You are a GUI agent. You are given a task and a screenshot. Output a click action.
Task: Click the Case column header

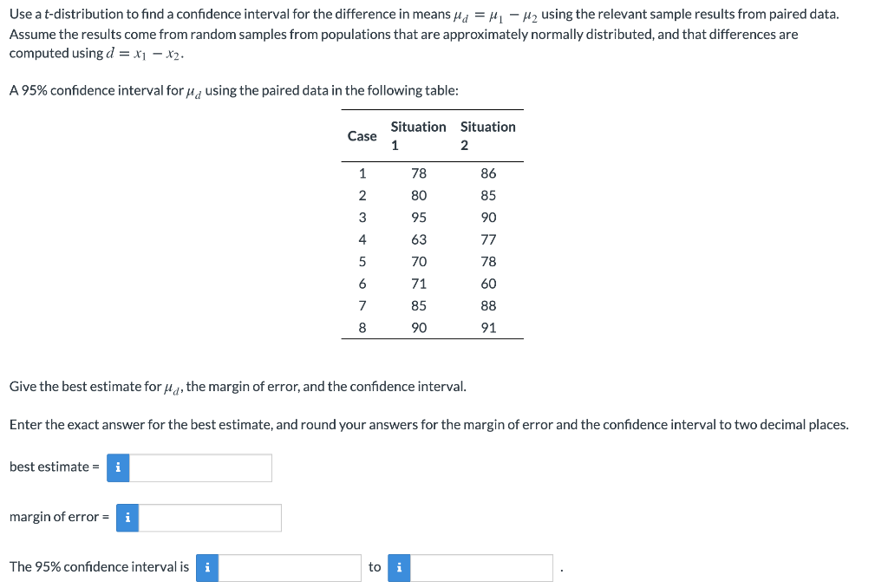click(x=362, y=136)
